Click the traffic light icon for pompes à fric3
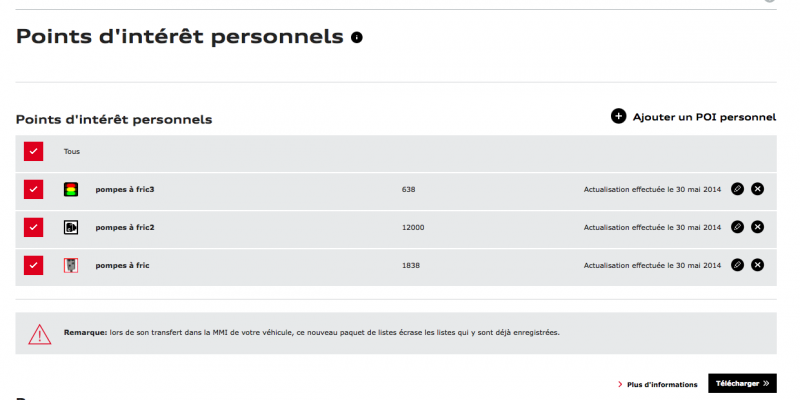This screenshot has width=800, height=400. pyautogui.click(x=71, y=189)
